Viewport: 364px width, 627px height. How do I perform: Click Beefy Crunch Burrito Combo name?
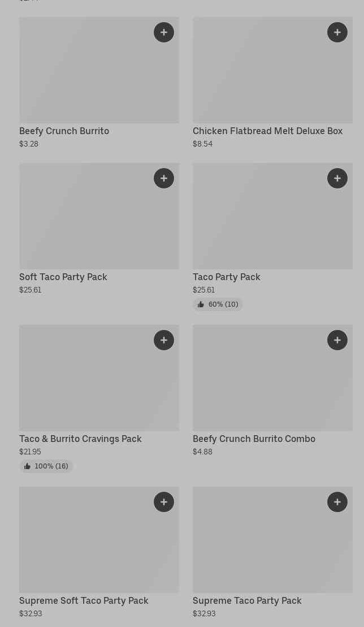(x=254, y=439)
